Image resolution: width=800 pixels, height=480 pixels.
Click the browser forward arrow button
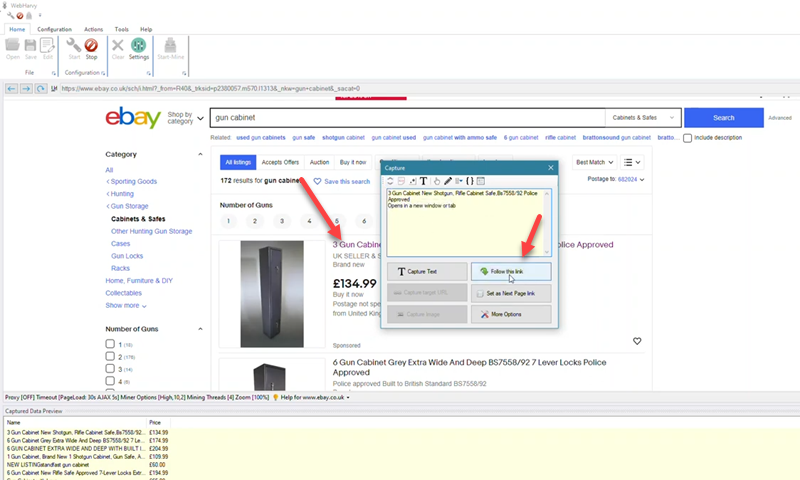coord(26,88)
